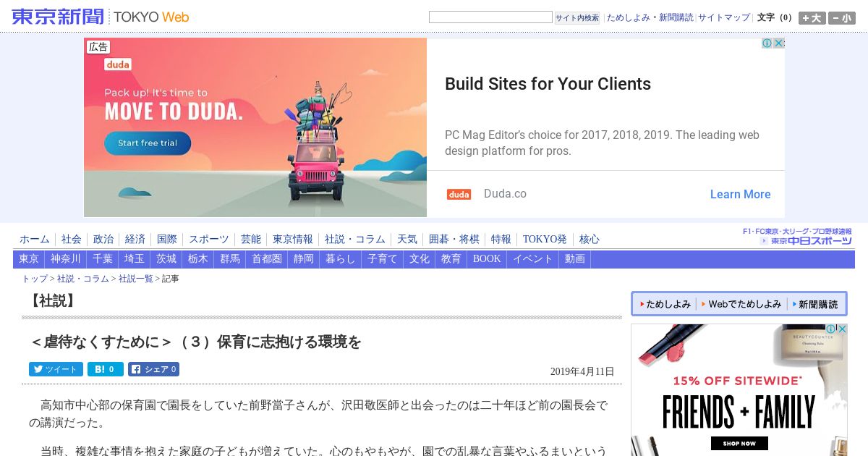The image size is (868, 456).
Task: Select the 文化 tab
Action: tap(420, 259)
